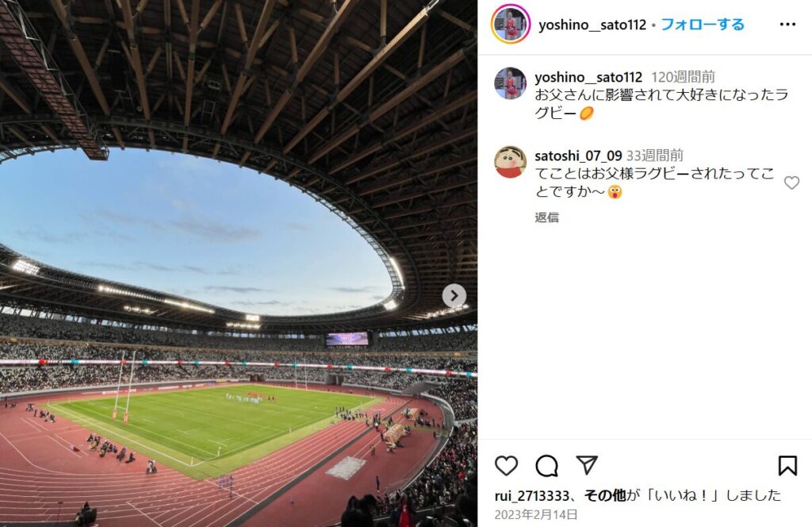
Task: Click the フォローする follow button
Action: tap(703, 25)
